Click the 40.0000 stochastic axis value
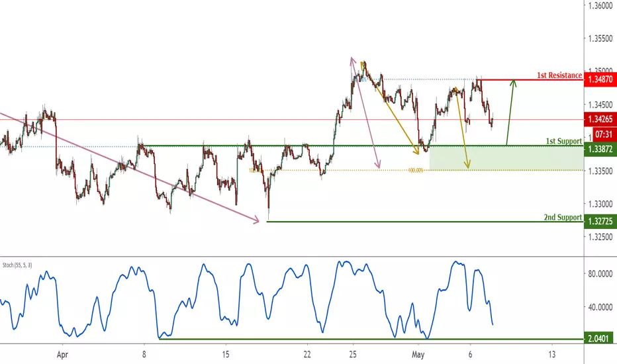This screenshot has height=364, width=617. (x=600, y=307)
